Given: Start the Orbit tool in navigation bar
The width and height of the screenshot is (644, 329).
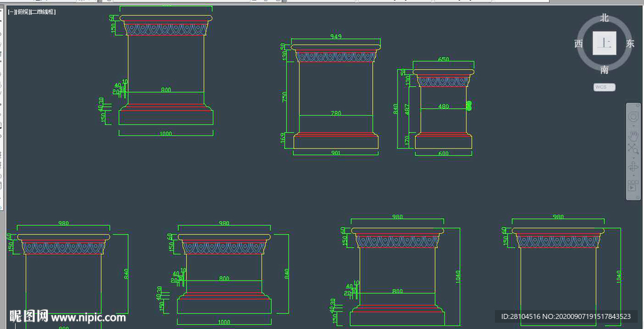Looking at the screenshot, I should point(633,167).
